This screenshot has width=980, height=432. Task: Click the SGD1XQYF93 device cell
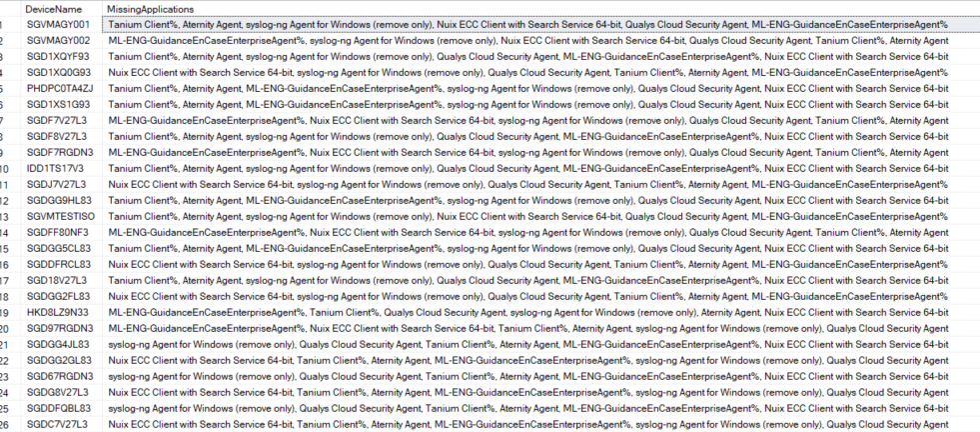coord(58,56)
